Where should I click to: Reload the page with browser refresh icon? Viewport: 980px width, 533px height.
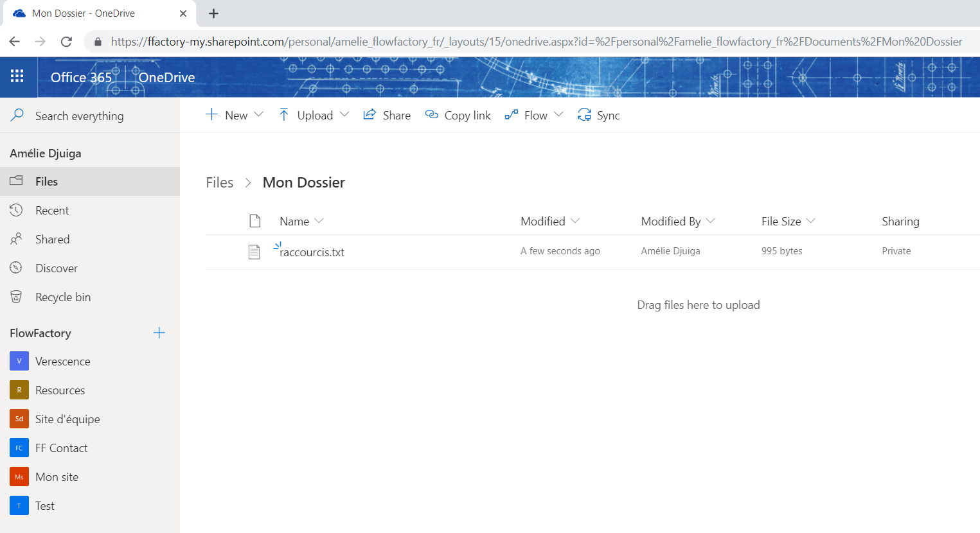[66, 42]
